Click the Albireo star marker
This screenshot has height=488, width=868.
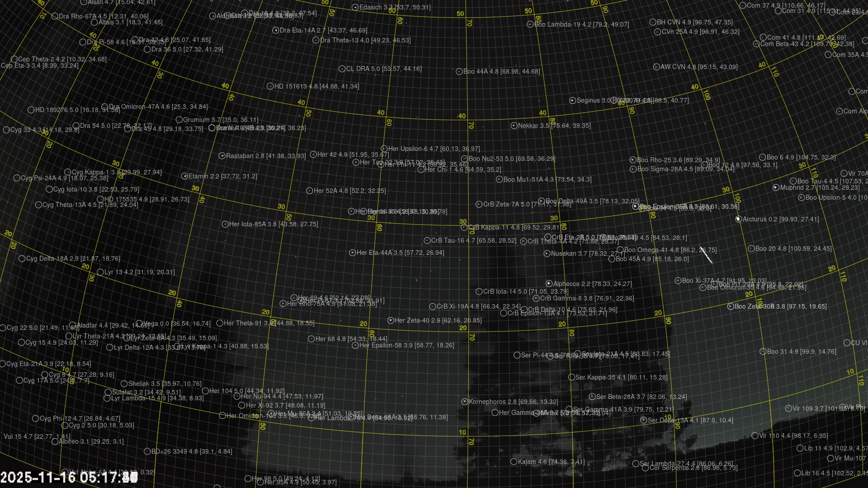point(55,441)
